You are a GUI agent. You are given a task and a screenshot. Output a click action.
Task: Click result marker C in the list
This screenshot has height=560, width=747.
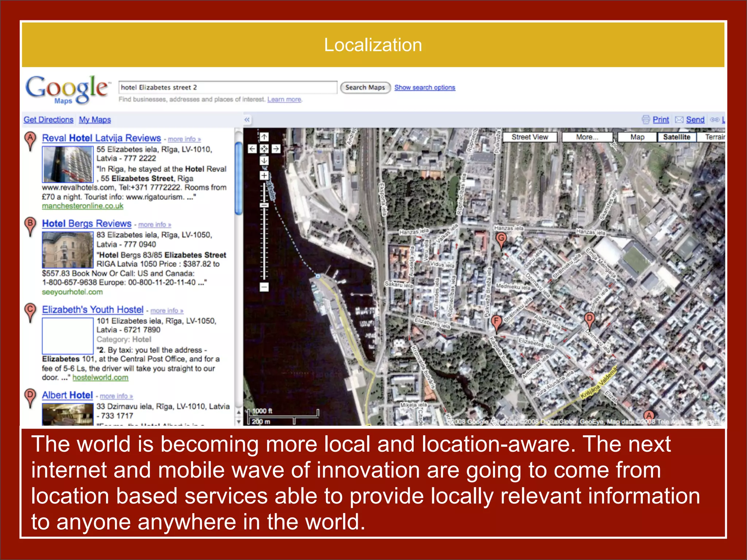click(x=30, y=313)
